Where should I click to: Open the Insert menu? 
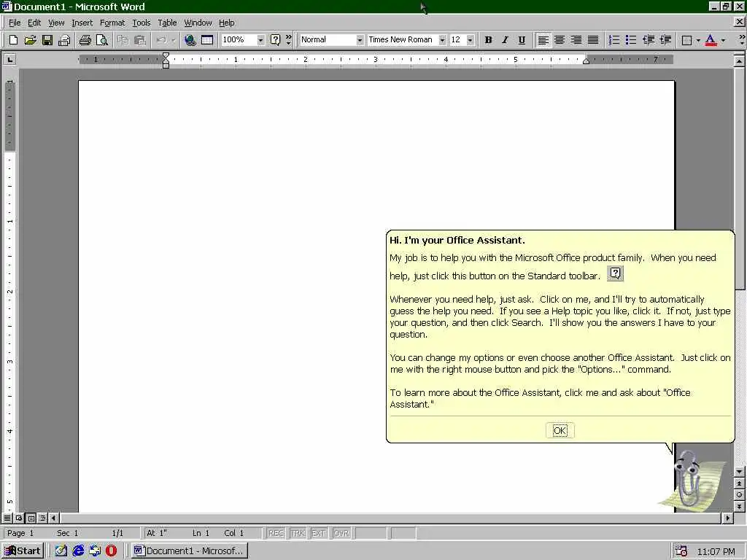(82, 23)
